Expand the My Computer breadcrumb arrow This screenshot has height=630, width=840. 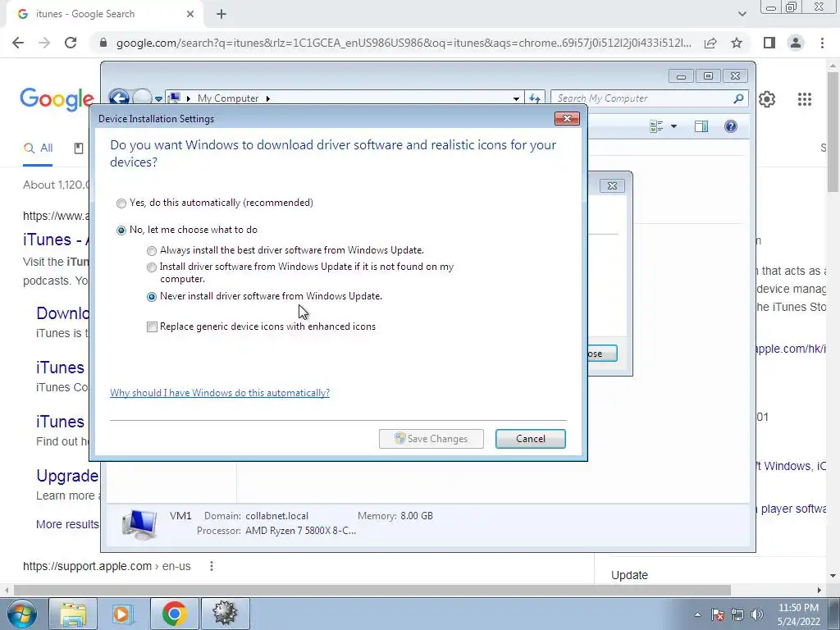click(268, 98)
